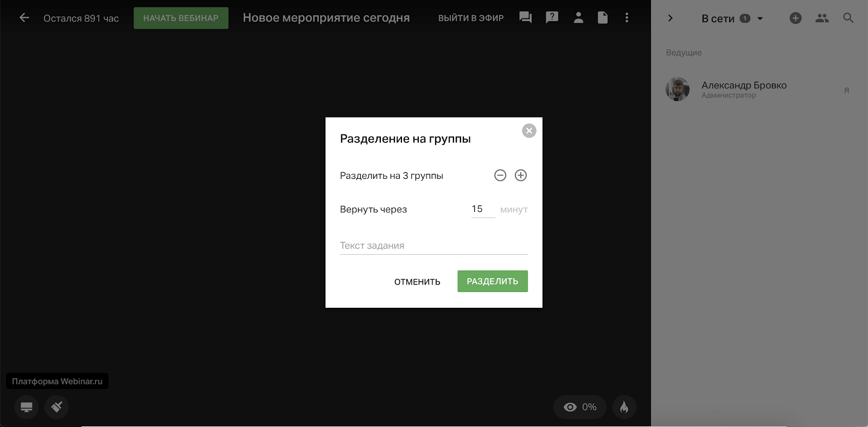Screen dimensions: 868x427
Task: Click the participant person icon in header
Action: (x=578, y=18)
